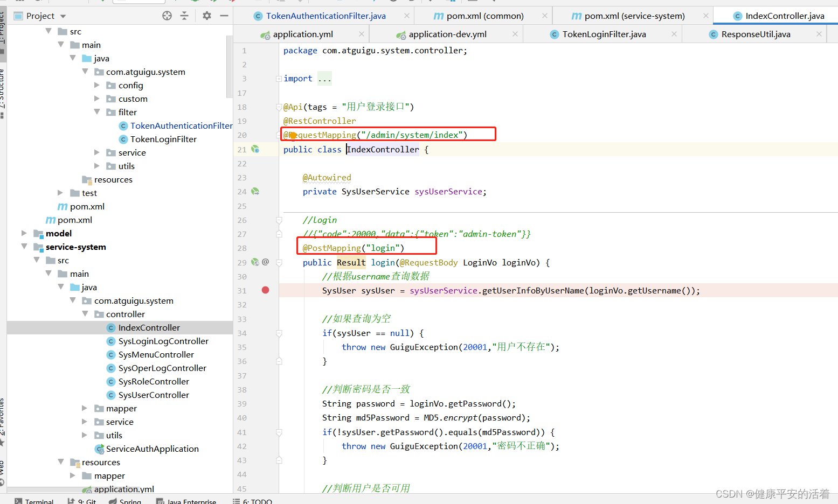Open the Java Enterprise tool window
The height and width of the screenshot is (504, 838).
tap(186, 501)
